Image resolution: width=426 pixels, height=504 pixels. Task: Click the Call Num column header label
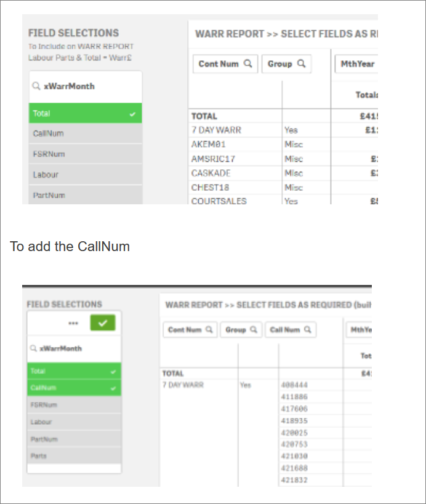pyautogui.click(x=285, y=330)
